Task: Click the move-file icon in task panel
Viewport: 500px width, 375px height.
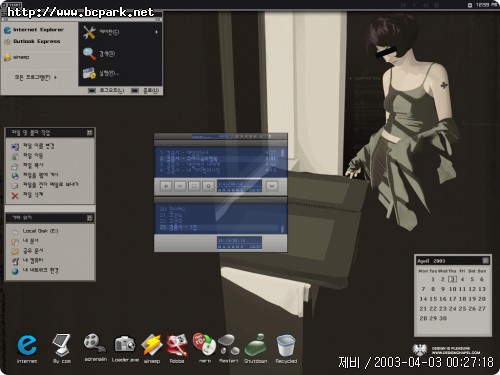Action: coord(15,156)
